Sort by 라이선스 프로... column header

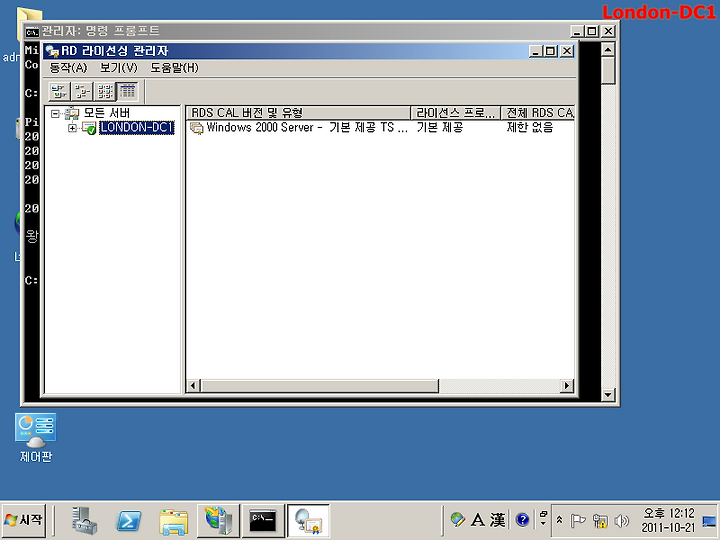(456, 113)
